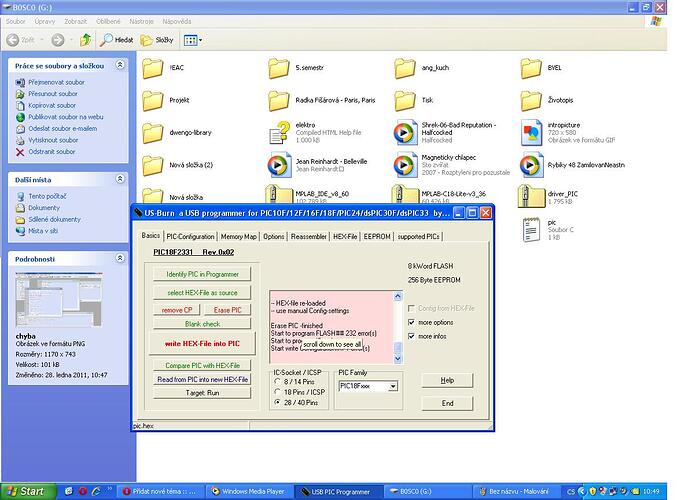Select the intropicture GIF image icon

pyautogui.click(x=531, y=133)
